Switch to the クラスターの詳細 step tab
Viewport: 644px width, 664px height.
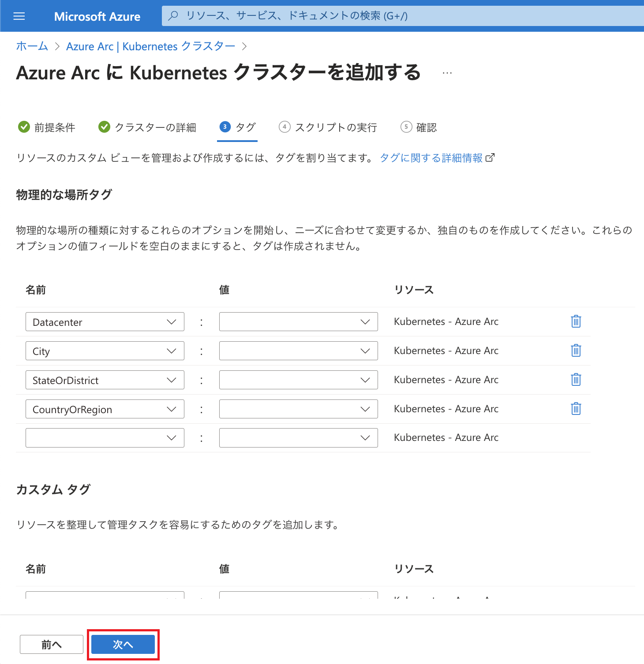pos(147,127)
